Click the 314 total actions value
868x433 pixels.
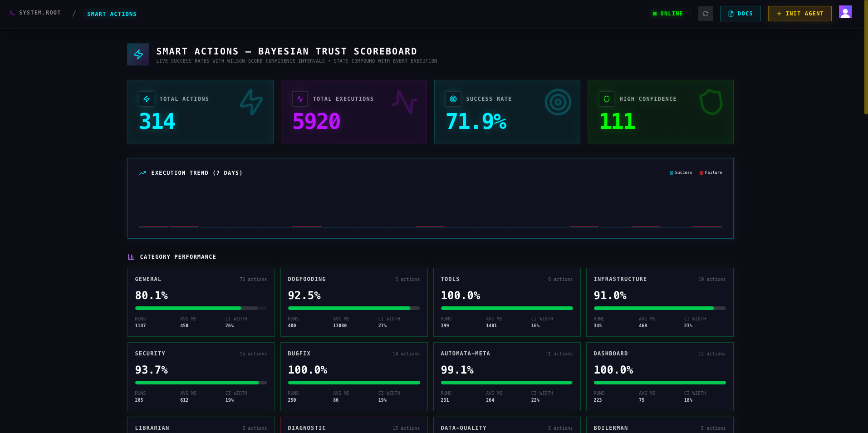pos(157,121)
